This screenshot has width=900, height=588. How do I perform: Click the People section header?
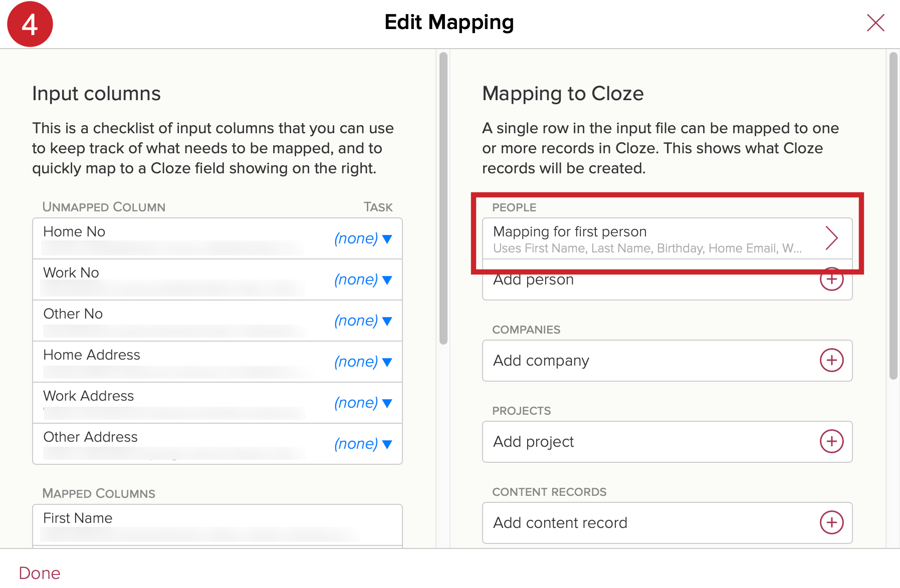514,207
